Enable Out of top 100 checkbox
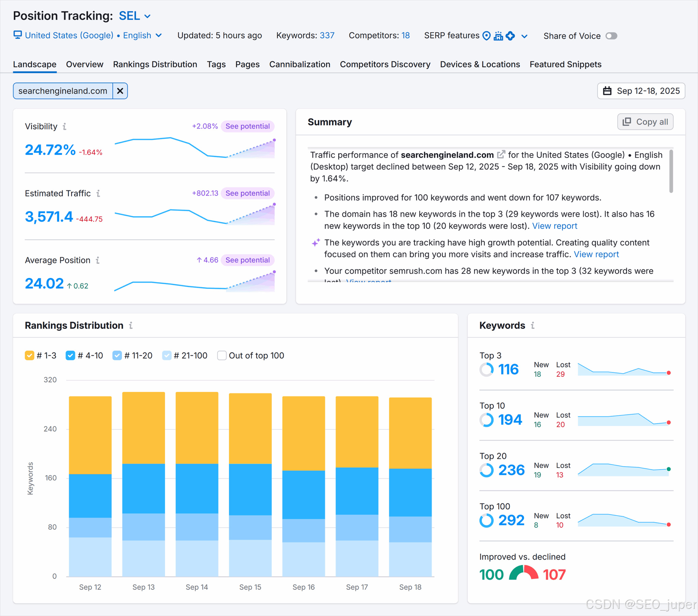Viewport: 698px width, 616px height. click(x=222, y=356)
